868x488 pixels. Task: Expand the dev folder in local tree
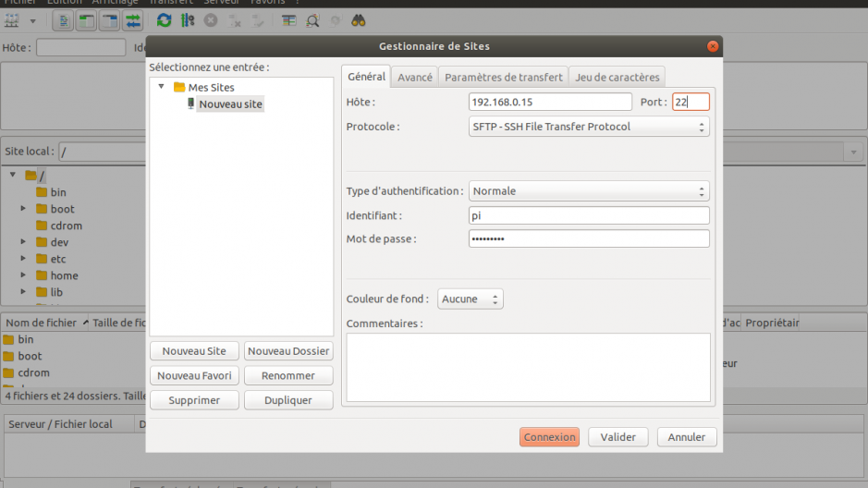tap(23, 241)
